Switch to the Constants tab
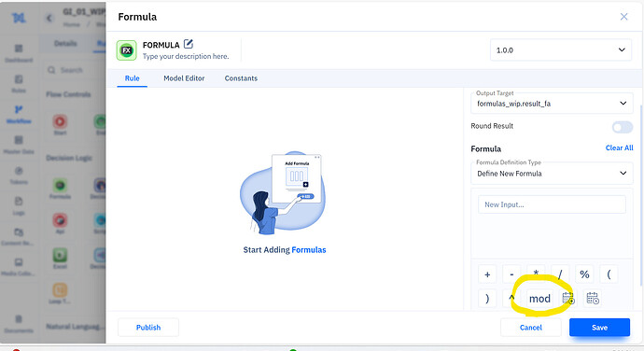Image resolution: width=644 pixels, height=351 pixels. coord(241,78)
